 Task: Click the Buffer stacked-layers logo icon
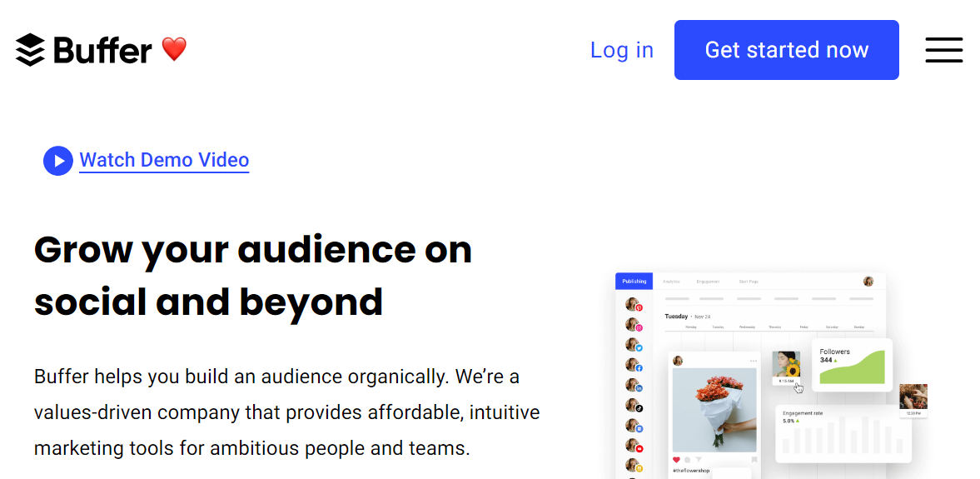(x=30, y=50)
